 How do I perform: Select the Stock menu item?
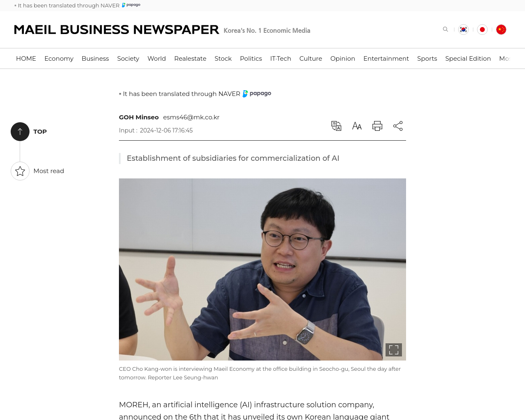click(223, 59)
